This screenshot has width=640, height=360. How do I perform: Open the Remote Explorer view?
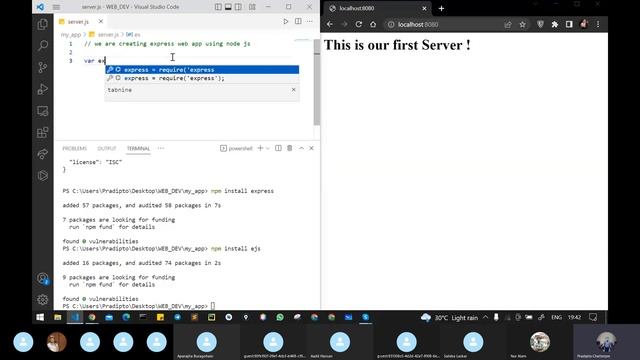tap(42, 111)
